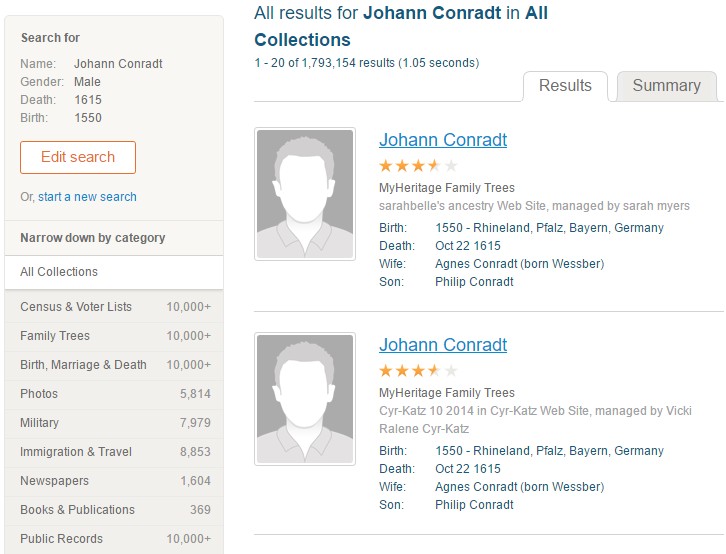The height and width of the screenshot is (554, 726).
Task: Click the first result's star rating
Action: [x=418, y=166]
